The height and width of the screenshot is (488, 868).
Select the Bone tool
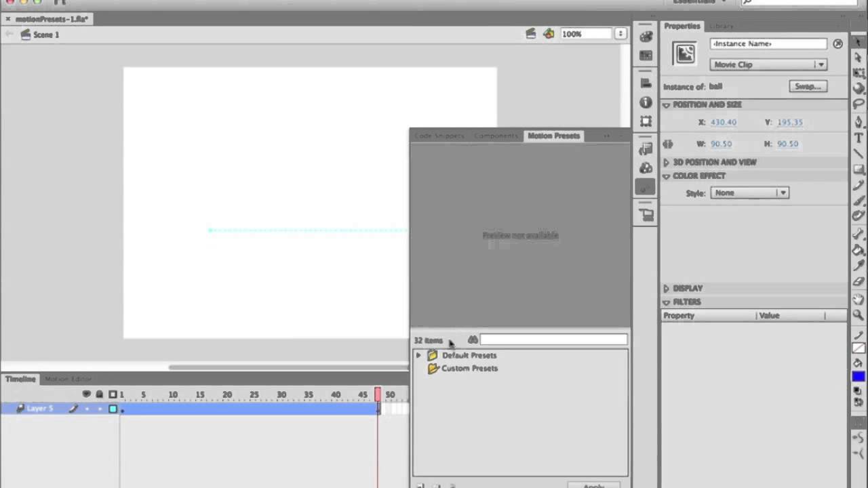click(x=859, y=235)
